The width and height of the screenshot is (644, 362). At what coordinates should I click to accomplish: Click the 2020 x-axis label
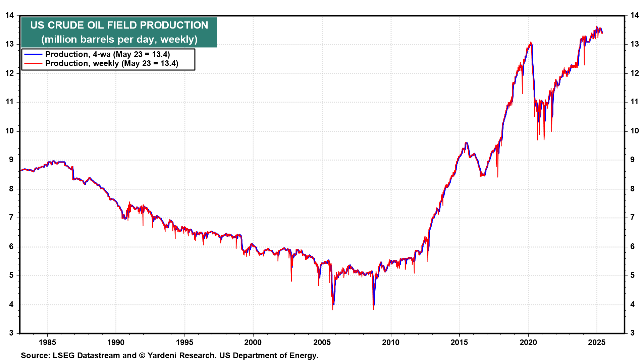pyautogui.click(x=528, y=342)
